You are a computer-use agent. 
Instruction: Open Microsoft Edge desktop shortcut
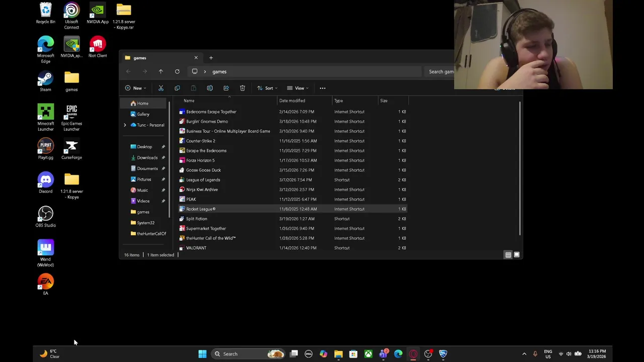coord(45,50)
